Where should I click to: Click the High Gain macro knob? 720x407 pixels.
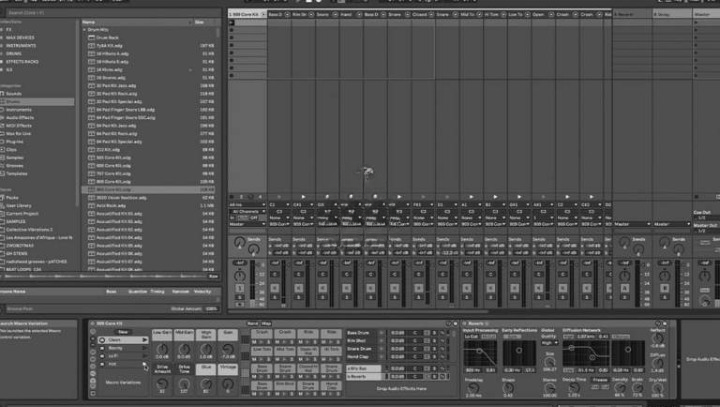tap(206, 350)
